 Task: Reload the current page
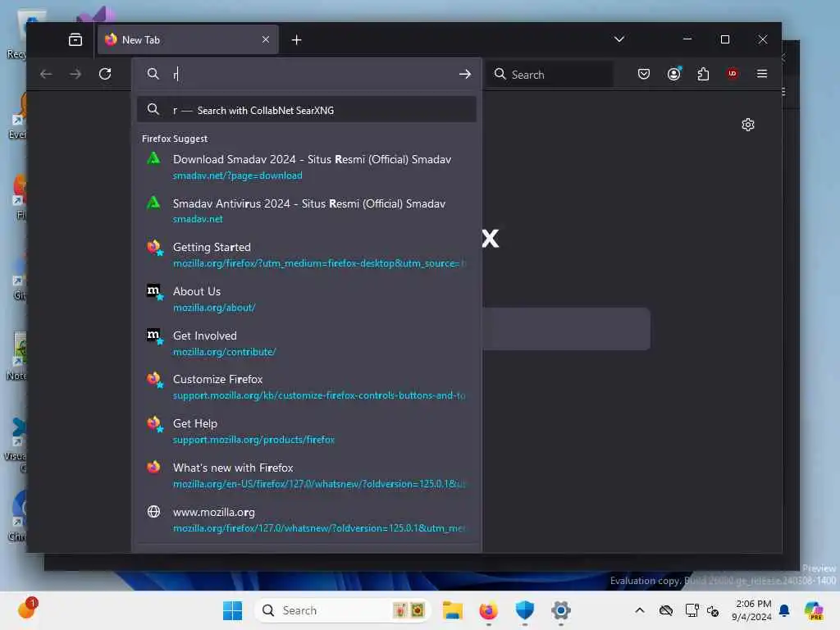coord(105,74)
